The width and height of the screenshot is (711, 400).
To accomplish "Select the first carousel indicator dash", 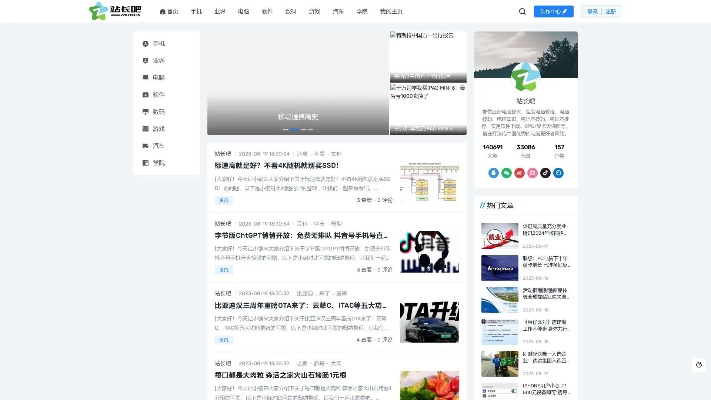I will click(x=286, y=130).
